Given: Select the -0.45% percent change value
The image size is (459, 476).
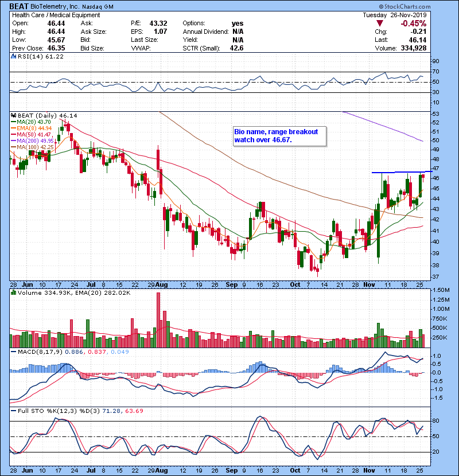Looking at the screenshot, I should pyautogui.click(x=414, y=24).
